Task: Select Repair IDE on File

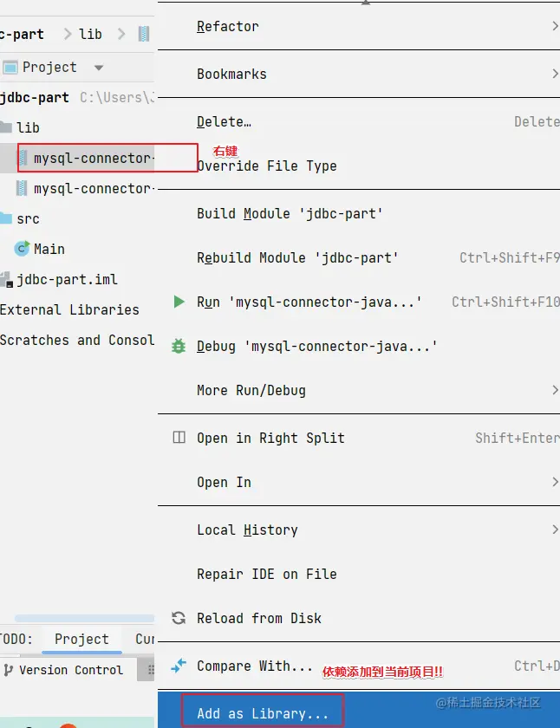Action: (266, 574)
